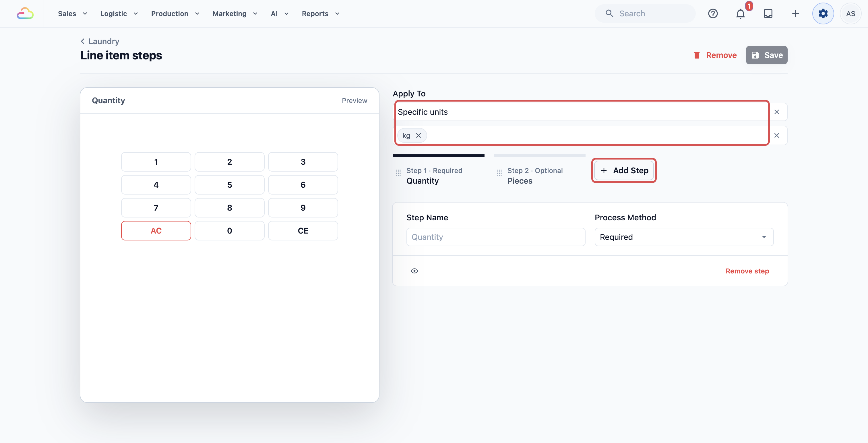Tap keypad digit 7

[x=156, y=207]
